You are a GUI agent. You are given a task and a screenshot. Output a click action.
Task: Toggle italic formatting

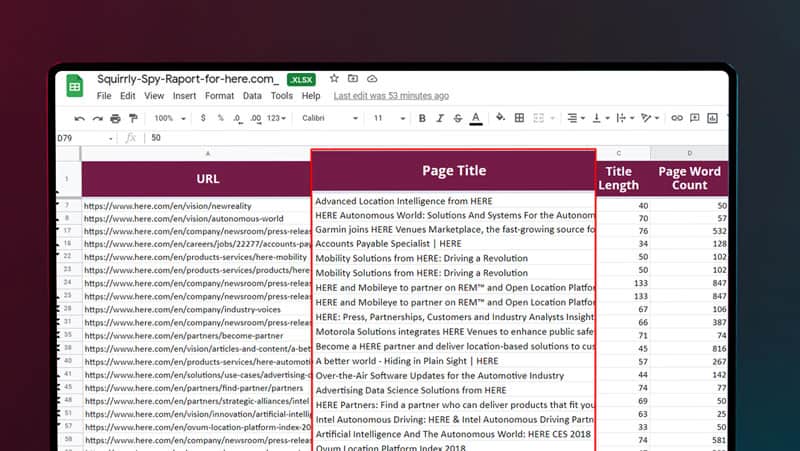point(440,118)
